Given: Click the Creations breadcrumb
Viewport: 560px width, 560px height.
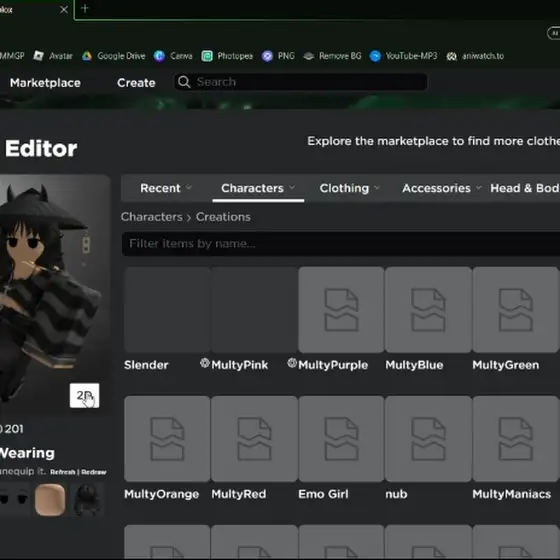Looking at the screenshot, I should [x=223, y=217].
